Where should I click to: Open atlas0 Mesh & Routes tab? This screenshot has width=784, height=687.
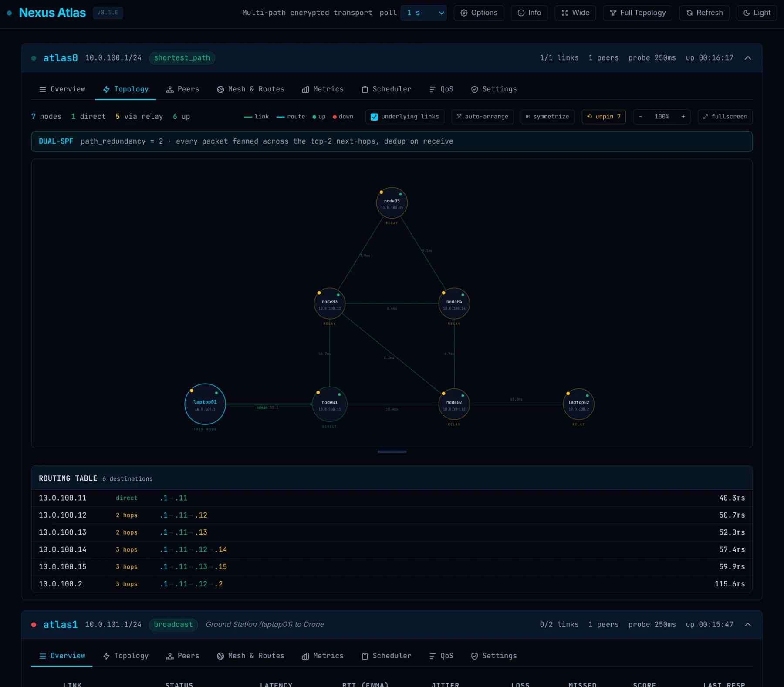pos(250,89)
